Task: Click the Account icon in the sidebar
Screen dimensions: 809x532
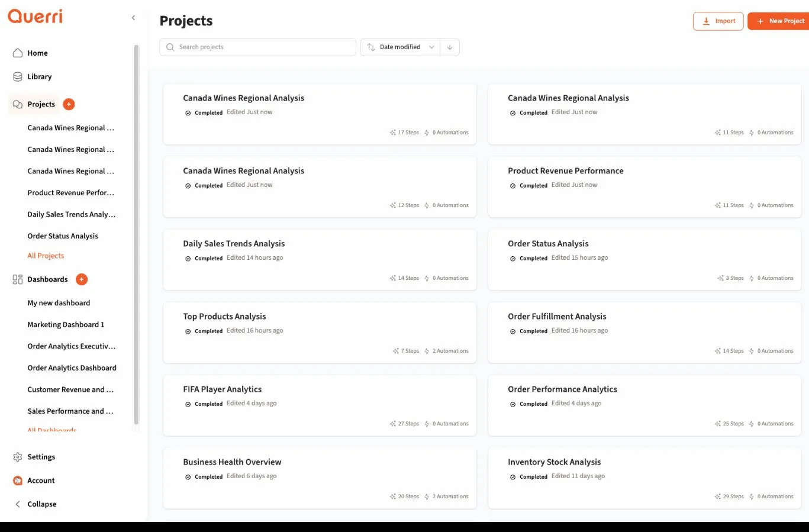Action: tap(17, 481)
